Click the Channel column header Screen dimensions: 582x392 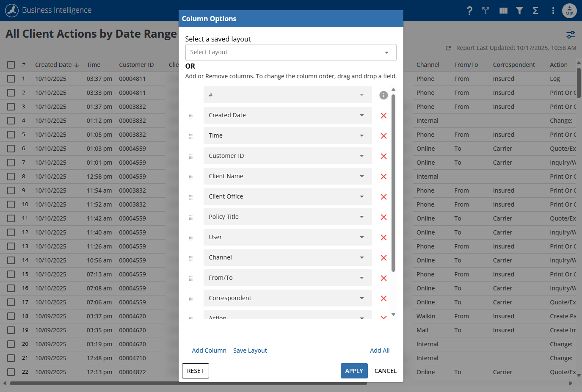(428, 65)
